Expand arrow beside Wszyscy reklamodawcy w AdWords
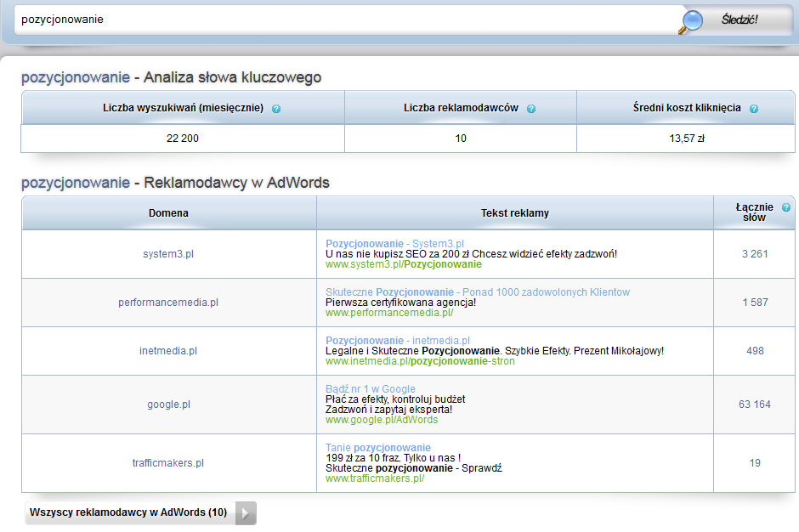This screenshot has height=532, width=799. point(245,513)
